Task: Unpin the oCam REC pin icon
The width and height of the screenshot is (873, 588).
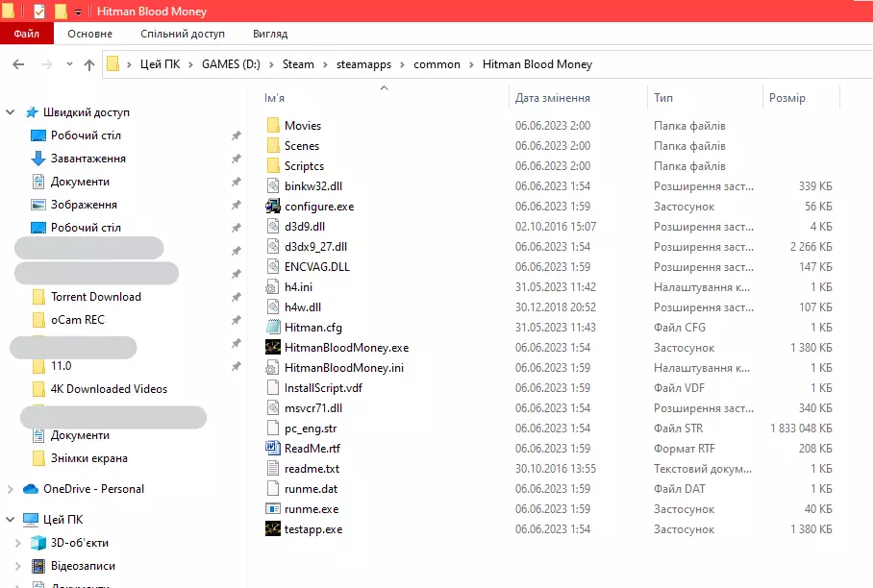Action: point(237,320)
